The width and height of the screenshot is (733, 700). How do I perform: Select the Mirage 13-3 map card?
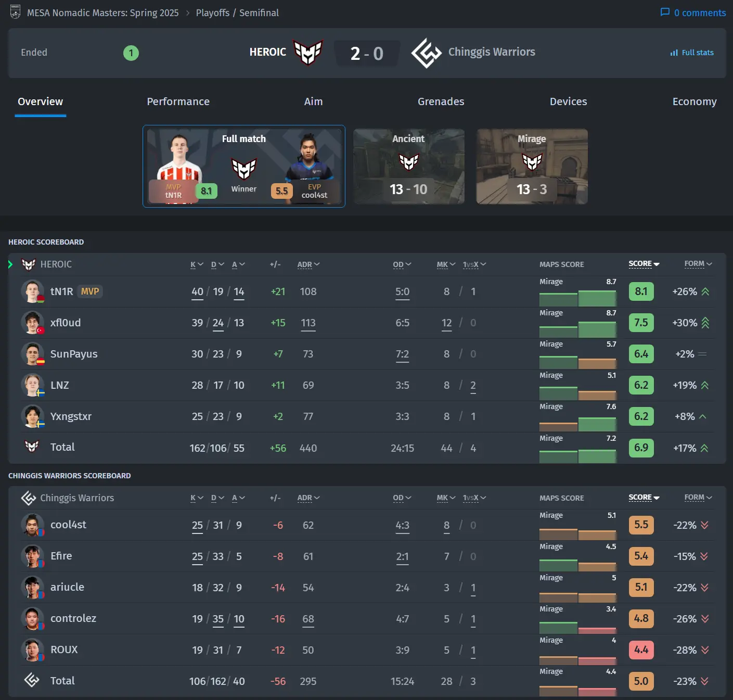(x=532, y=167)
